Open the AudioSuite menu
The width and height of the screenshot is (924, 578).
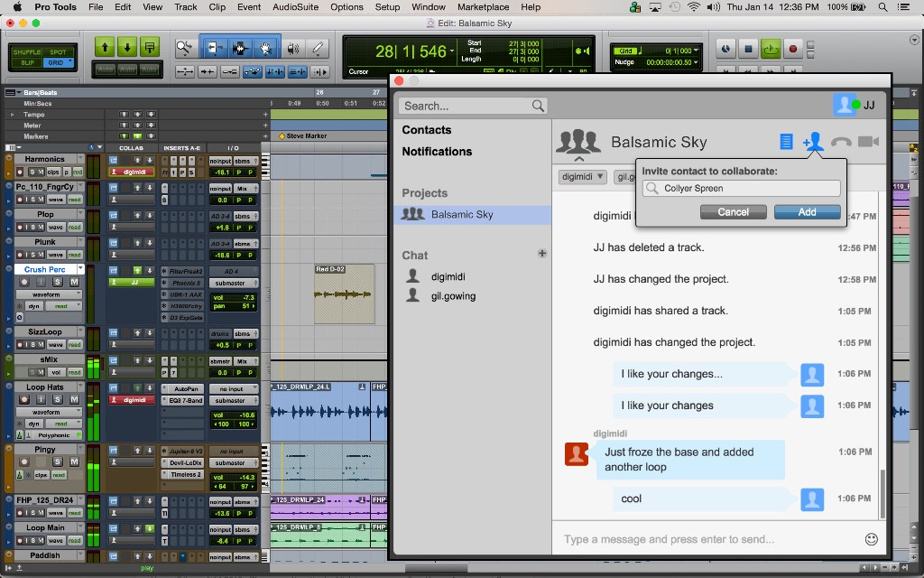pos(295,7)
